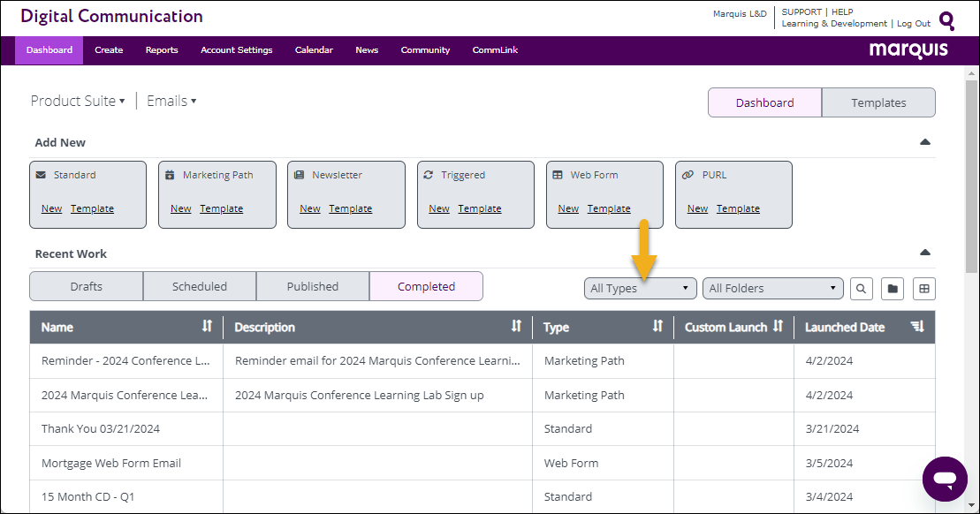Click New under Web Form
980x514 pixels.
[568, 208]
